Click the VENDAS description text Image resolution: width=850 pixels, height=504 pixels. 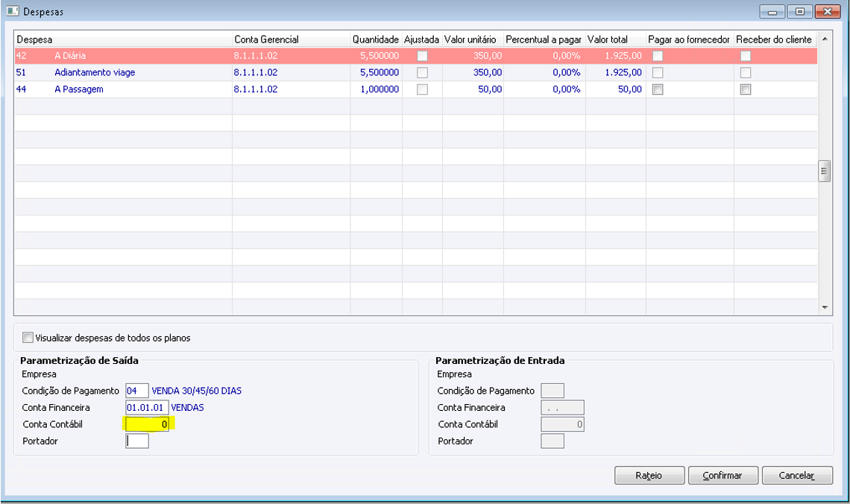pyautogui.click(x=188, y=408)
